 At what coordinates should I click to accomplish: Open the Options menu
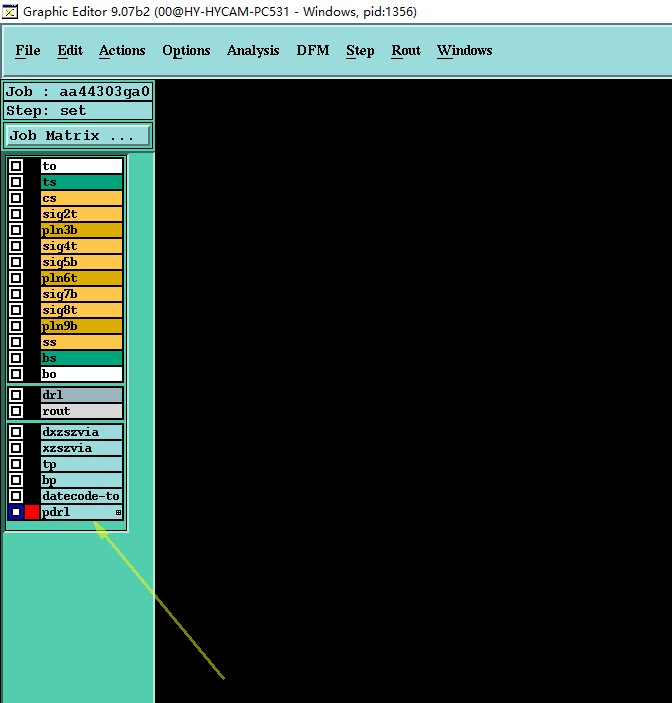click(x=186, y=50)
